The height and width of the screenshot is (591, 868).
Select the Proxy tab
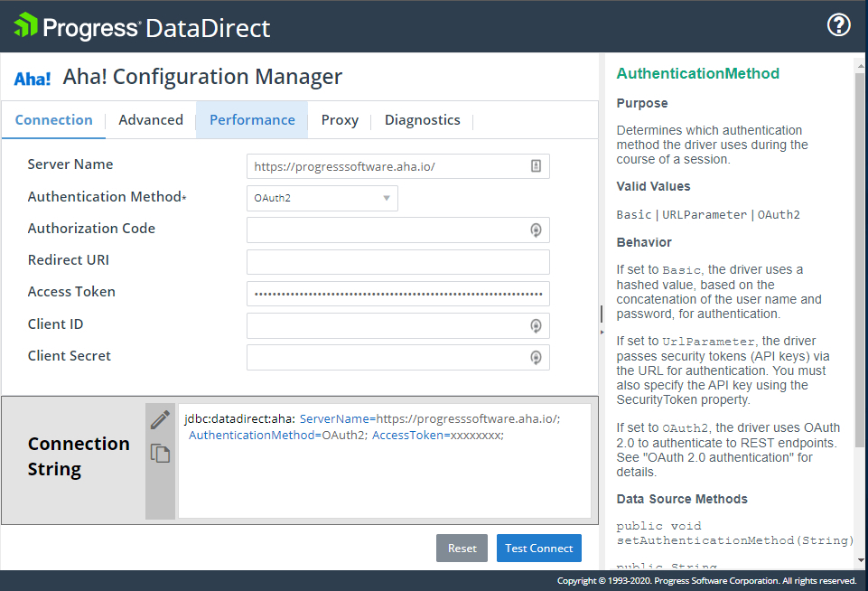[x=340, y=120]
